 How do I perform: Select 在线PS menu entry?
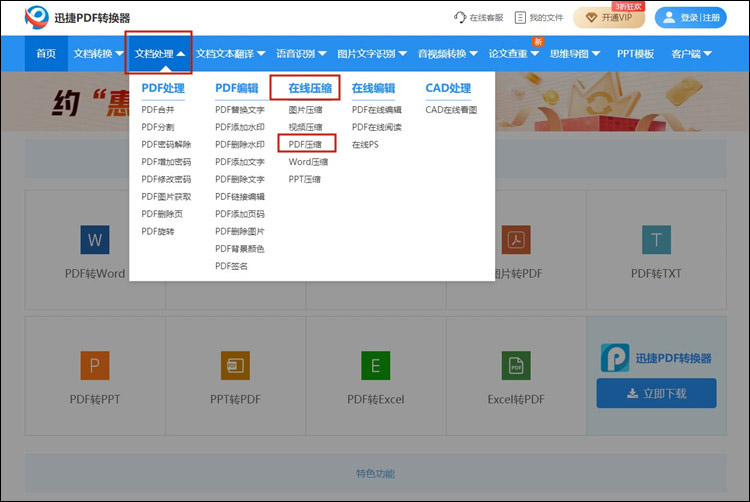[365, 144]
